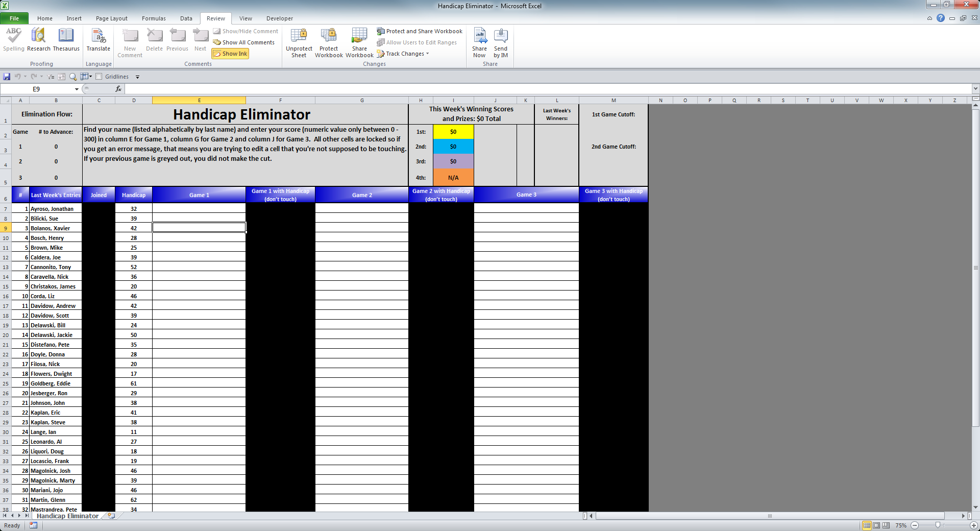Open the File menu tab
Image resolution: width=980 pixels, height=531 pixels.
[14, 18]
